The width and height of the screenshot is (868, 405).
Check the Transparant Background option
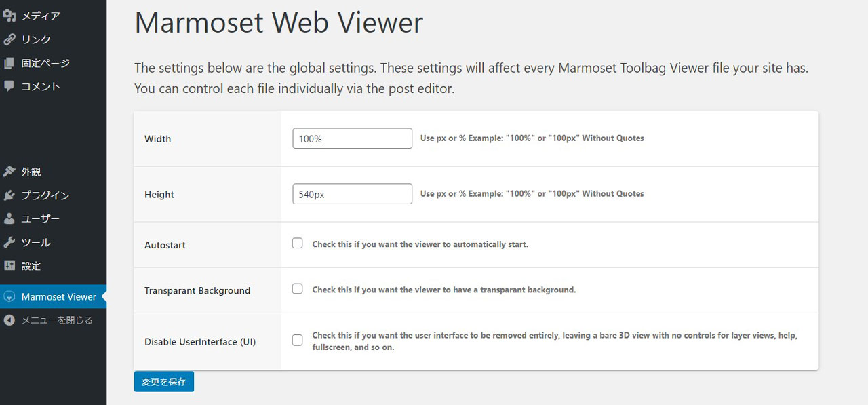[297, 288]
